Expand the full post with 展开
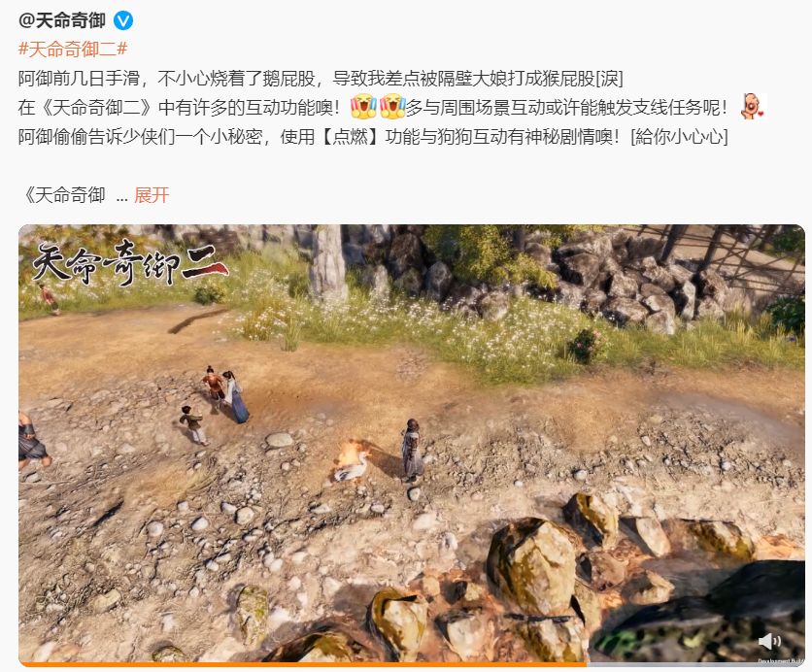The width and height of the screenshot is (812, 672). coord(152,195)
